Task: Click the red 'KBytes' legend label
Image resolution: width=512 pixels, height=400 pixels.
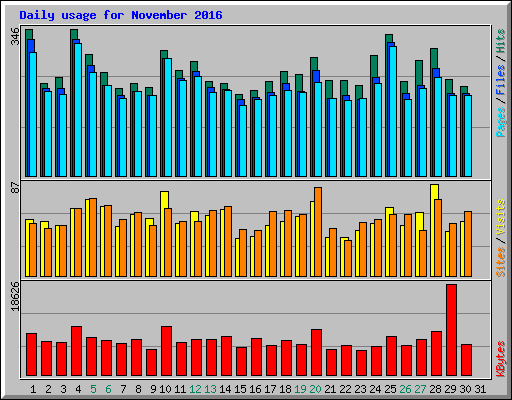Action: click(x=501, y=359)
